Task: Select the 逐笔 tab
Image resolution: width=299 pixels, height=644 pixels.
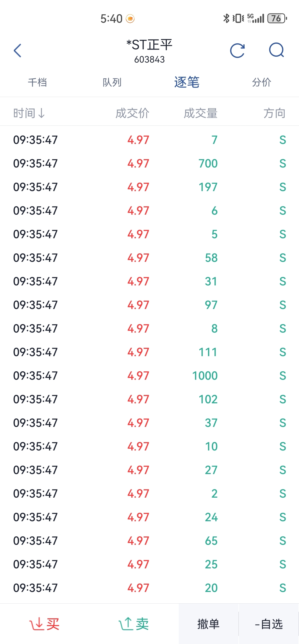Action: coord(187,82)
